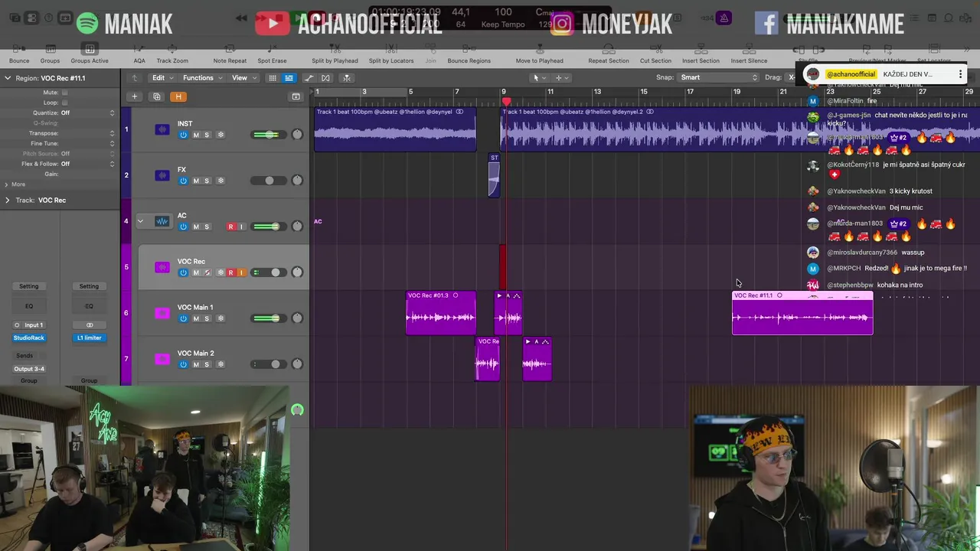Image resolution: width=980 pixels, height=551 pixels.
Task: Switch to grid view button
Action: point(273,77)
